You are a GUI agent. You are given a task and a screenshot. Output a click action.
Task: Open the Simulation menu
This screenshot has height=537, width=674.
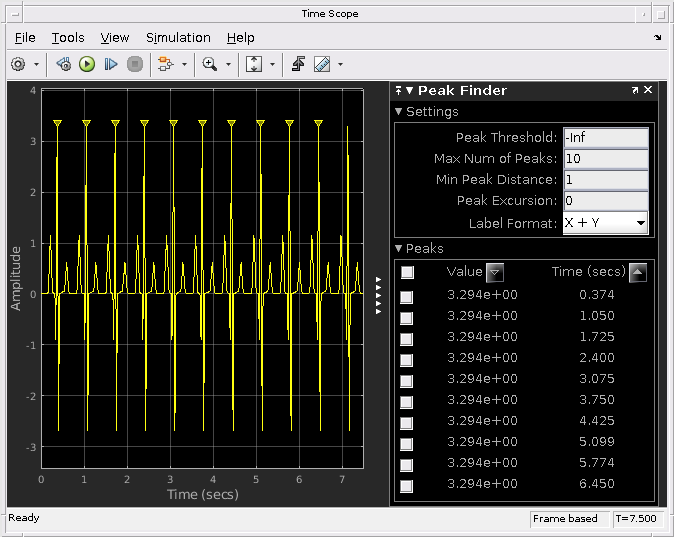click(x=178, y=37)
